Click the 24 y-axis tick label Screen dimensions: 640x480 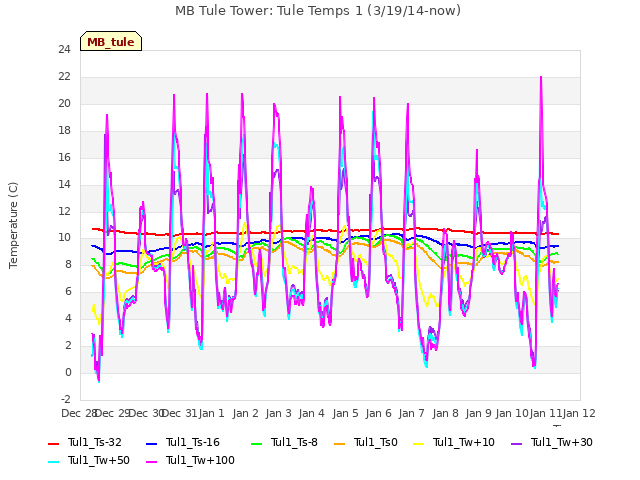(x=64, y=50)
